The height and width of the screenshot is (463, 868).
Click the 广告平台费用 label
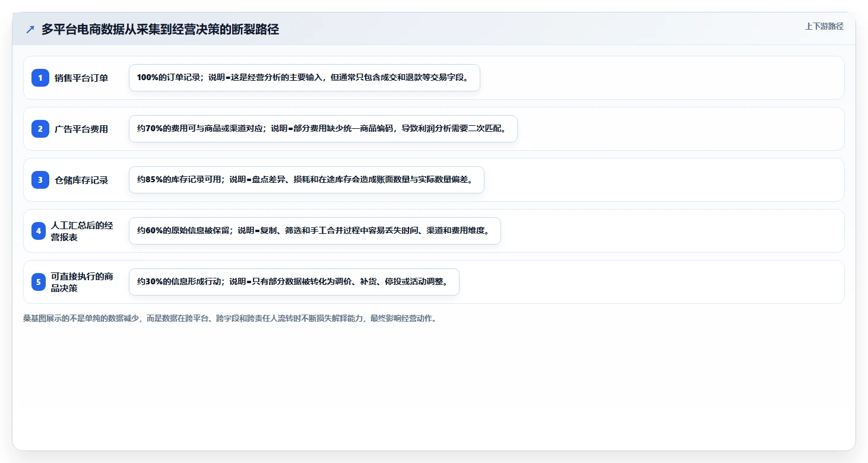click(x=81, y=129)
